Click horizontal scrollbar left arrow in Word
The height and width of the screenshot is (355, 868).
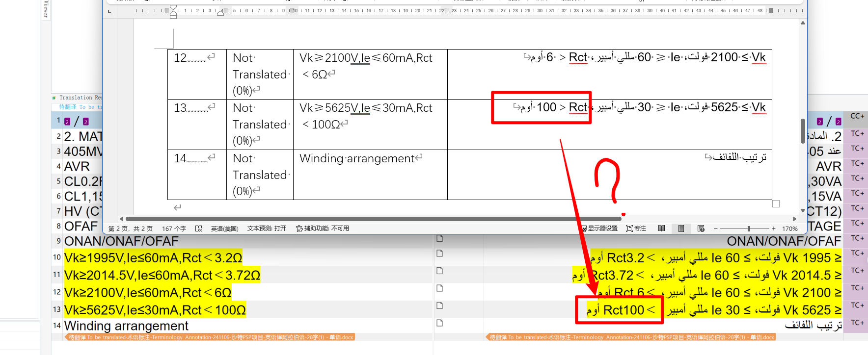pyautogui.click(x=121, y=219)
